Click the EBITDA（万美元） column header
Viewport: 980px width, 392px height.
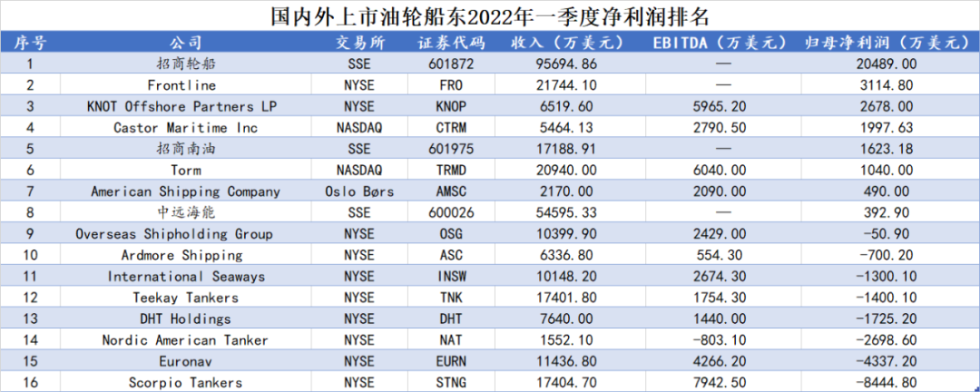coord(718,43)
